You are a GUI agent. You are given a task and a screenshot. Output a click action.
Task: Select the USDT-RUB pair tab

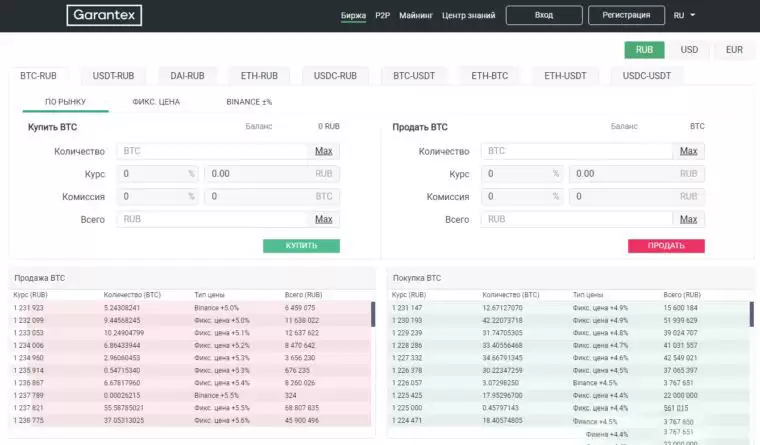tap(113, 75)
